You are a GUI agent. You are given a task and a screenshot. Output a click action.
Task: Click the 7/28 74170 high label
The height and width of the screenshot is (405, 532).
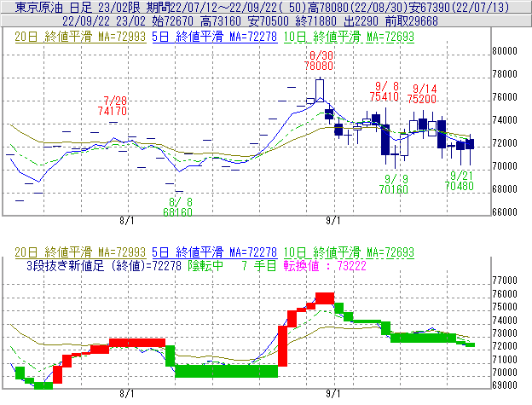[113, 106]
